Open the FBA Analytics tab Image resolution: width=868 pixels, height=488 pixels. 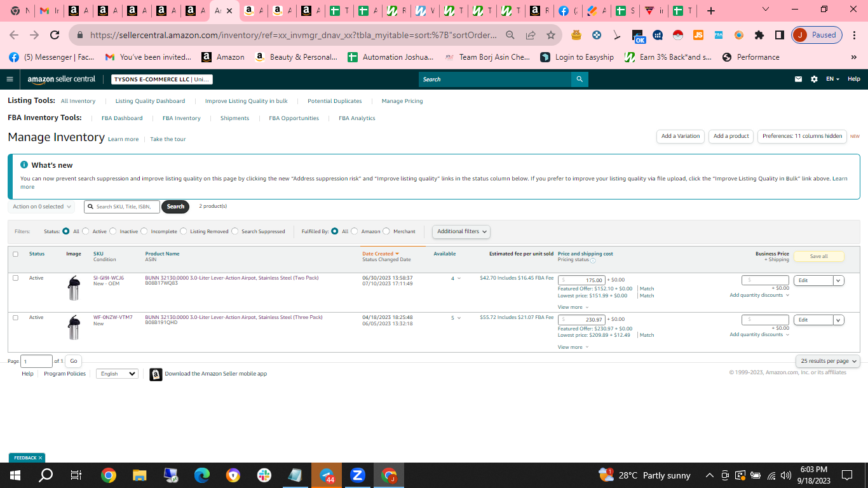coord(357,118)
